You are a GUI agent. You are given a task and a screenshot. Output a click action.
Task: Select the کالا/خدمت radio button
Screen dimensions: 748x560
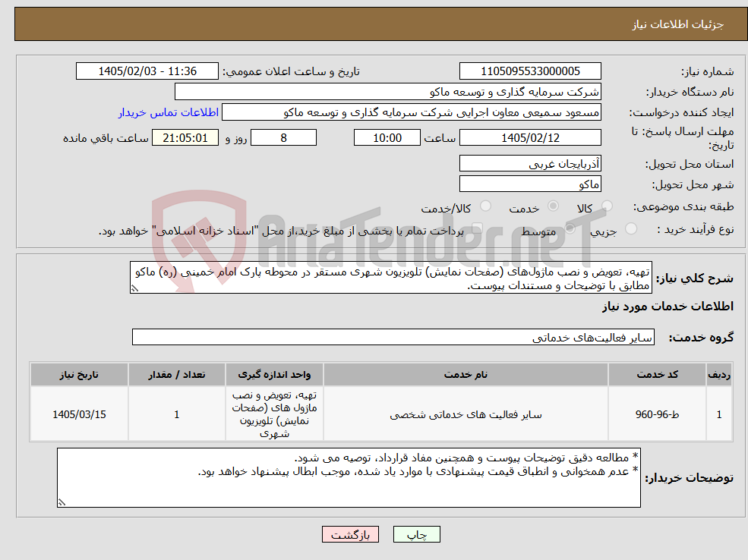(485, 206)
